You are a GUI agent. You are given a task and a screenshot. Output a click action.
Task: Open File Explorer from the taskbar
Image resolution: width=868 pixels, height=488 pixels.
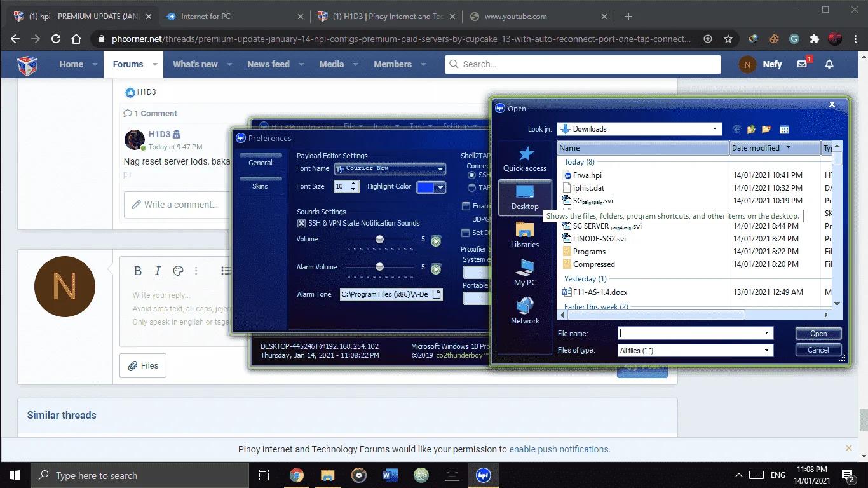coord(327,475)
